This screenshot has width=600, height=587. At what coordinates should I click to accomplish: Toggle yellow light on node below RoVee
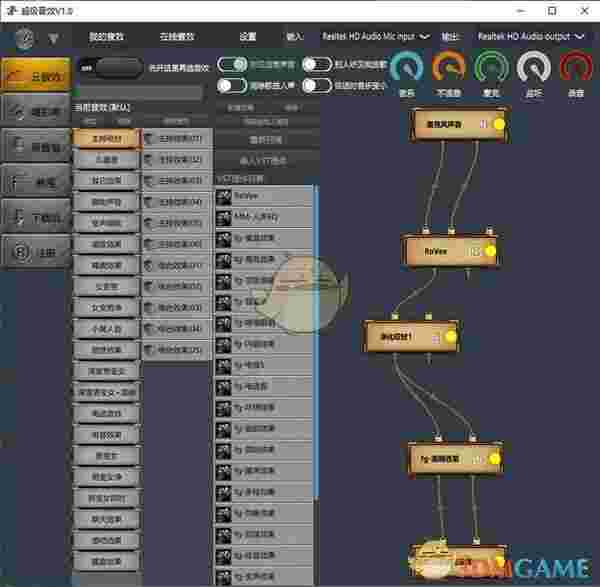451,337
